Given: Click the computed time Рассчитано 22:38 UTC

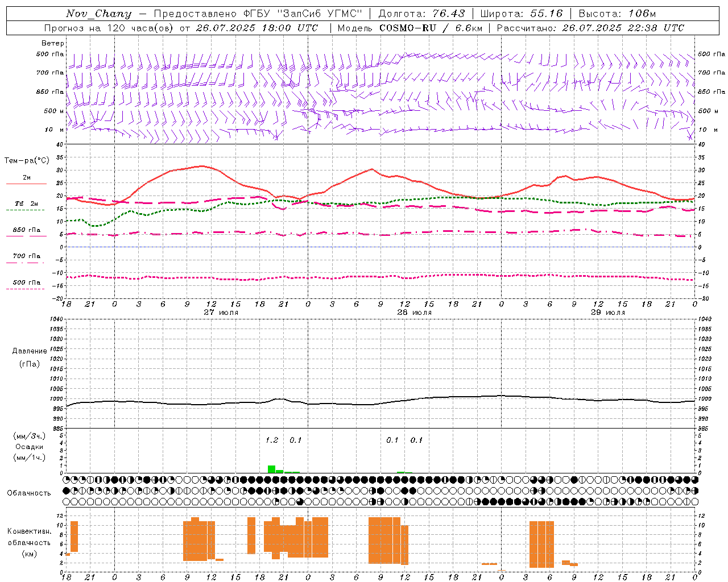Looking at the screenshot, I should pyautogui.click(x=590, y=28).
